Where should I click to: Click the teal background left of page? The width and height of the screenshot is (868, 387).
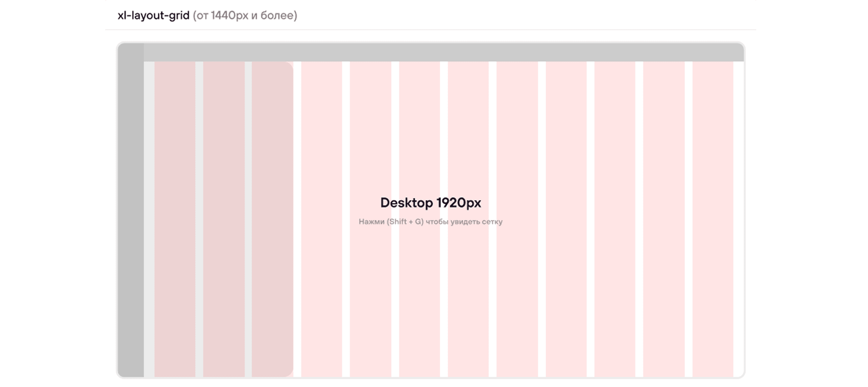[x=52, y=194]
